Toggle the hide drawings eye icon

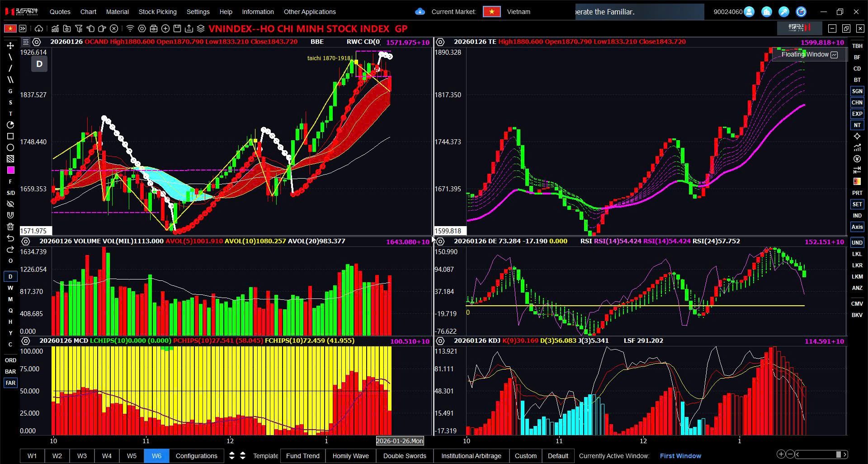point(10,204)
